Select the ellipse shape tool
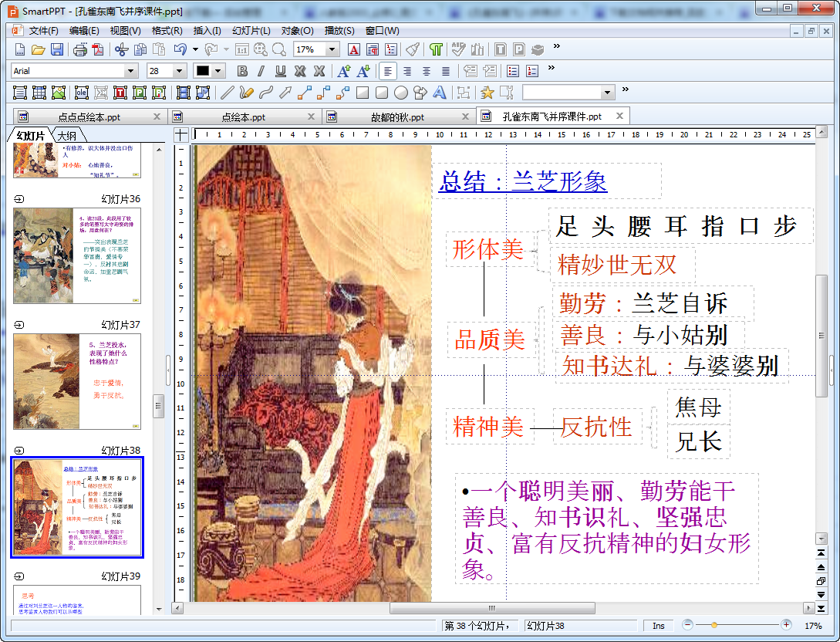The height and width of the screenshot is (642, 840). (400, 93)
